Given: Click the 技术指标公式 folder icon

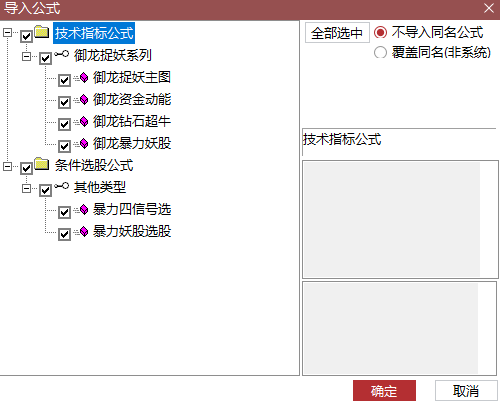Looking at the screenshot, I should pos(42,32).
